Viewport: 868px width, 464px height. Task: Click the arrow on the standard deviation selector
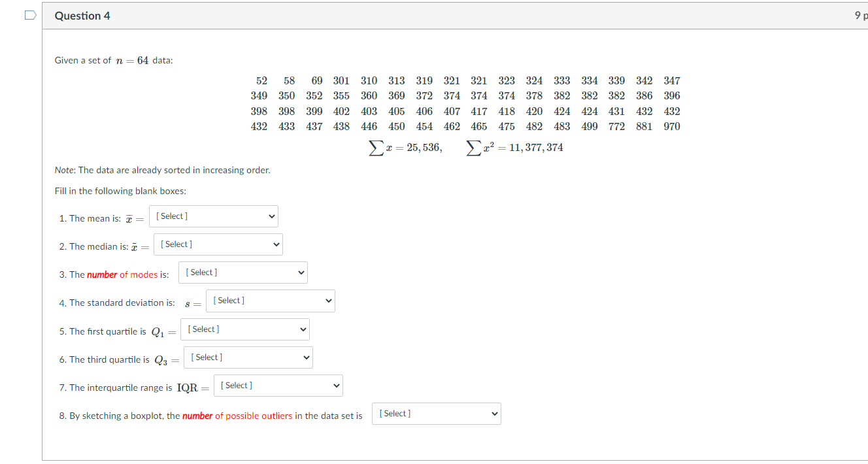tap(327, 301)
